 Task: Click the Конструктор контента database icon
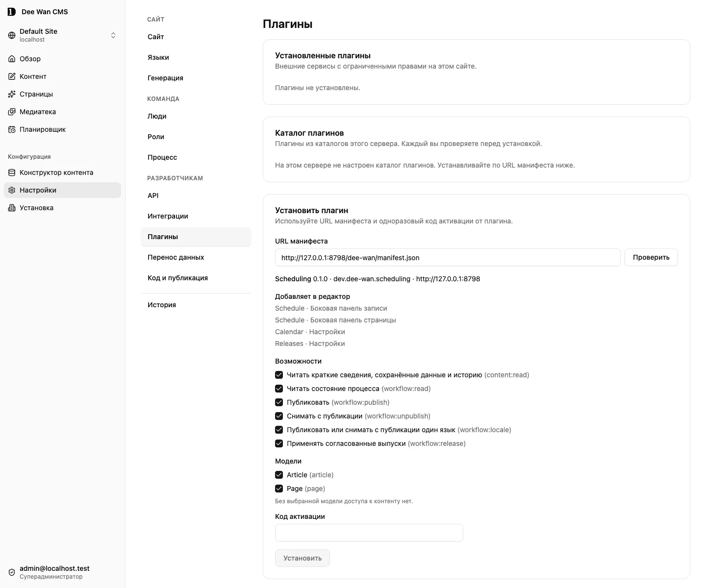(x=12, y=172)
